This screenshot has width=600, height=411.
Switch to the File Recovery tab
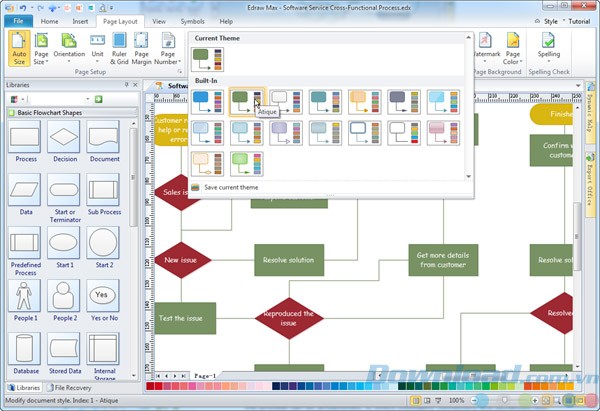pos(75,387)
